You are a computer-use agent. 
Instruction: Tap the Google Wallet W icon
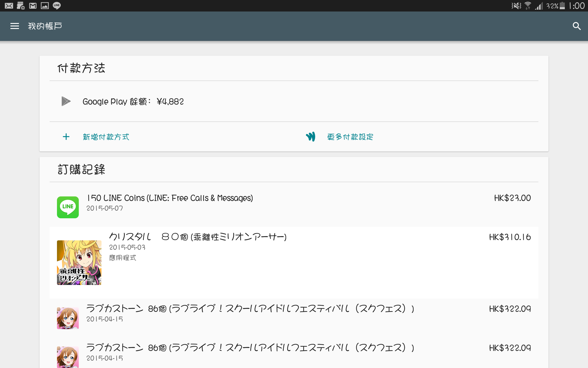[311, 137]
